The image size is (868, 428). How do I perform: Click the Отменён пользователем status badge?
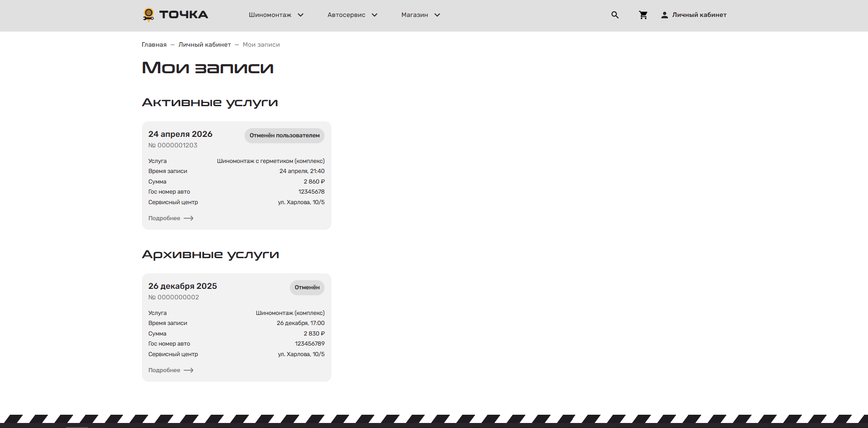pos(284,135)
